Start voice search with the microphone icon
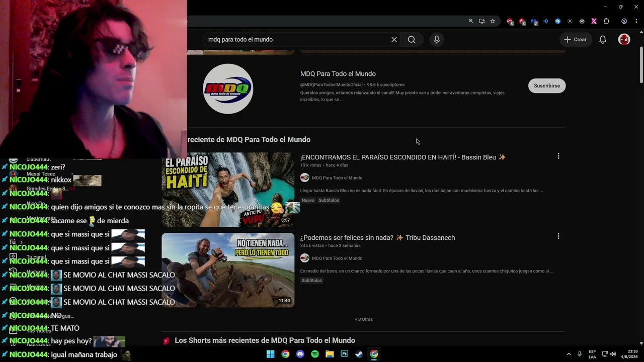Screen dimensions: 644x362 [436, 40]
